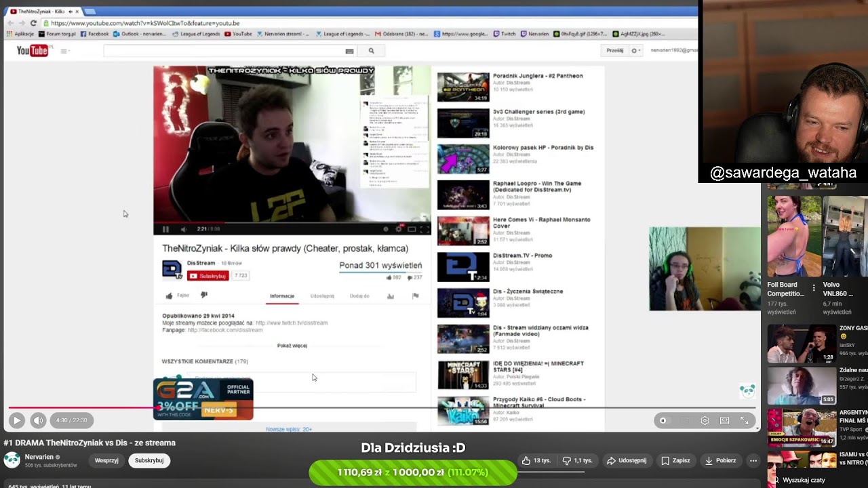Reload the page in the recorded browser
The image size is (868, 488).
(33, 23)
